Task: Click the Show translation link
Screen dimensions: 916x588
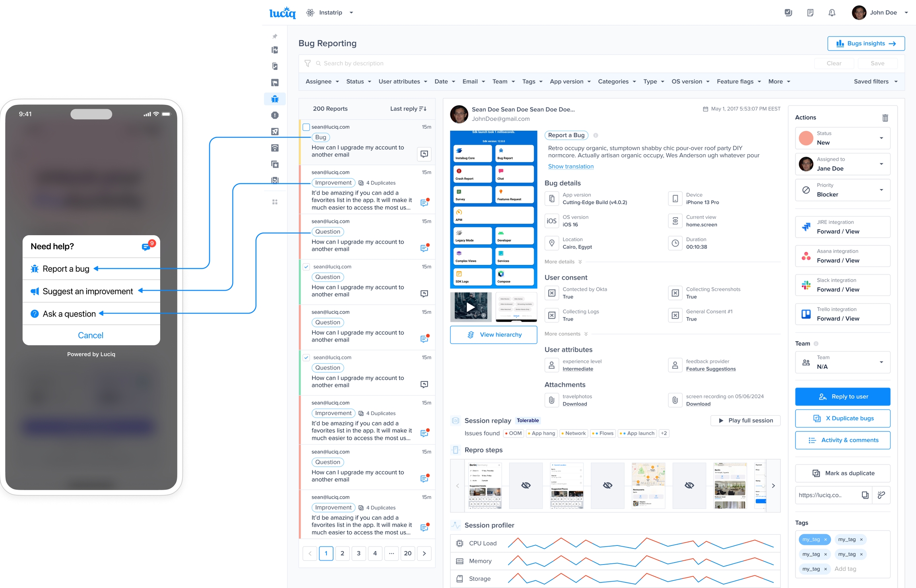Action: pos(571,166)
